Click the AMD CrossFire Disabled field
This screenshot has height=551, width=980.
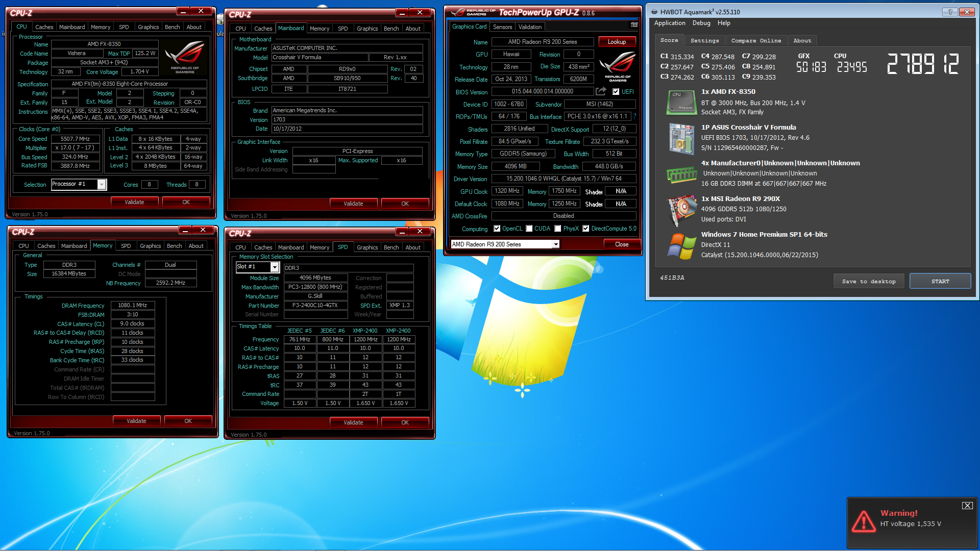tap(564, 216)
